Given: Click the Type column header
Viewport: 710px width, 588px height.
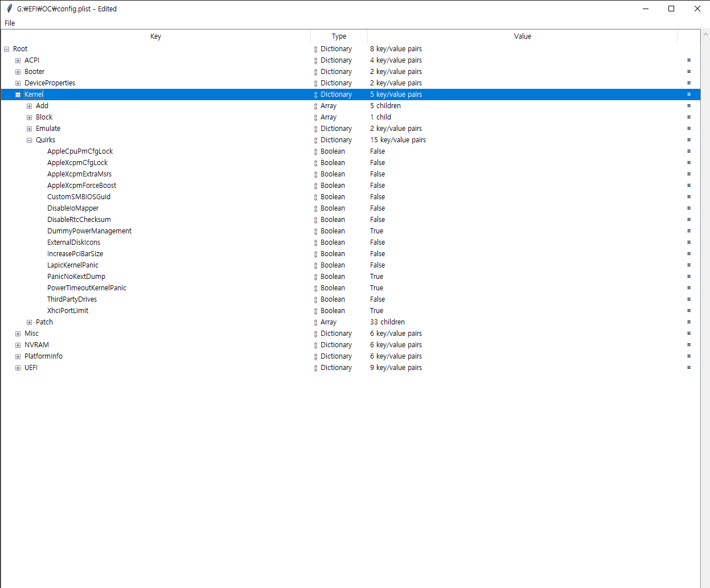Looking at the screenshot, I should [339, 36].
